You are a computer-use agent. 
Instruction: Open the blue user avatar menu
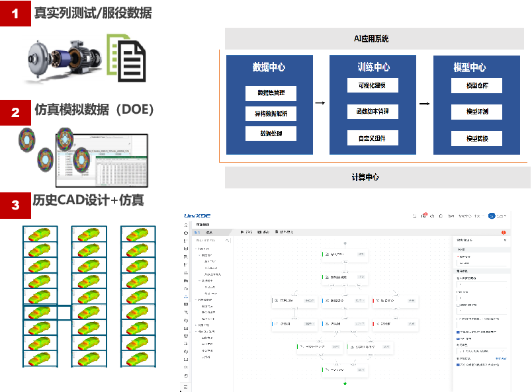[x=491, y=216]
